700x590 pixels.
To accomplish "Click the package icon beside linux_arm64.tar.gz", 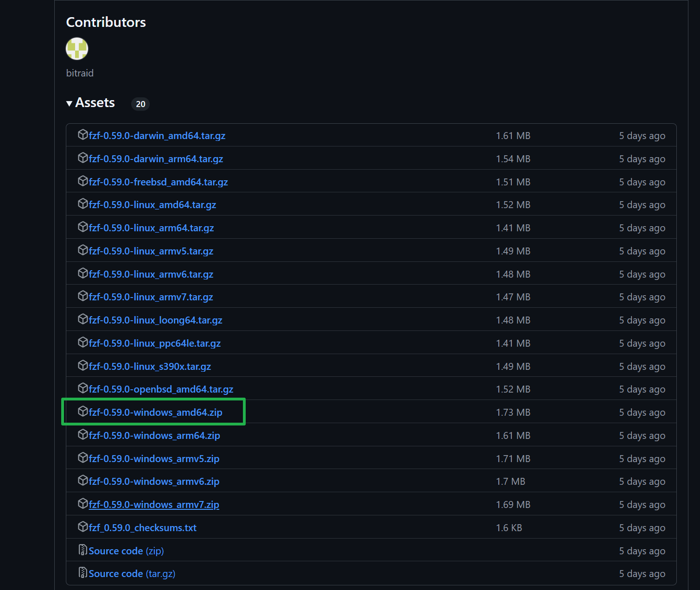I will click(83, 227).
